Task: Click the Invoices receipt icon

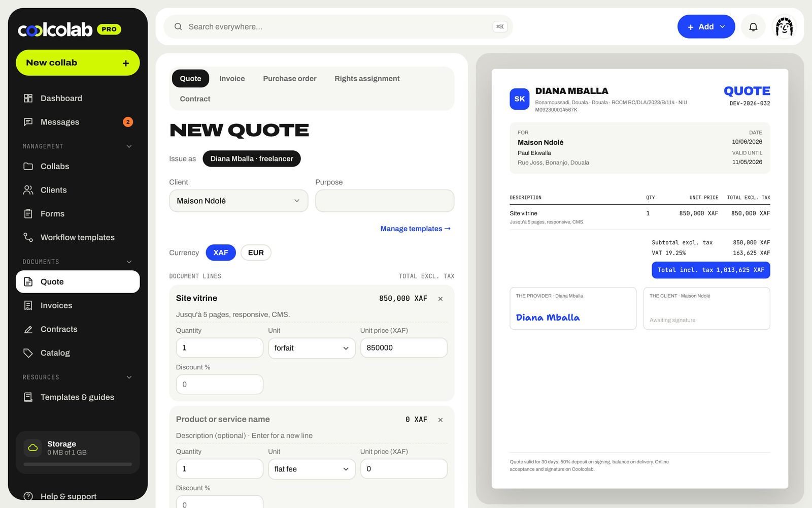Action: pyautogui.click(x=28, y=305)
